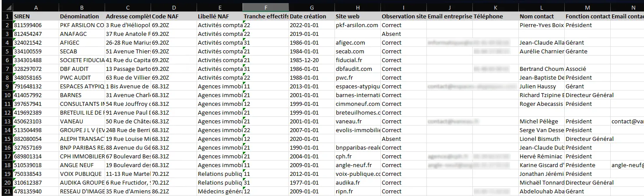Click the BARNES company cell

click(82, 95)
